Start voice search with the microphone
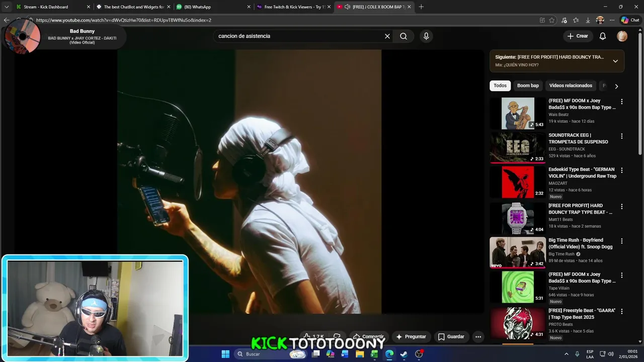 pos(426,36)
